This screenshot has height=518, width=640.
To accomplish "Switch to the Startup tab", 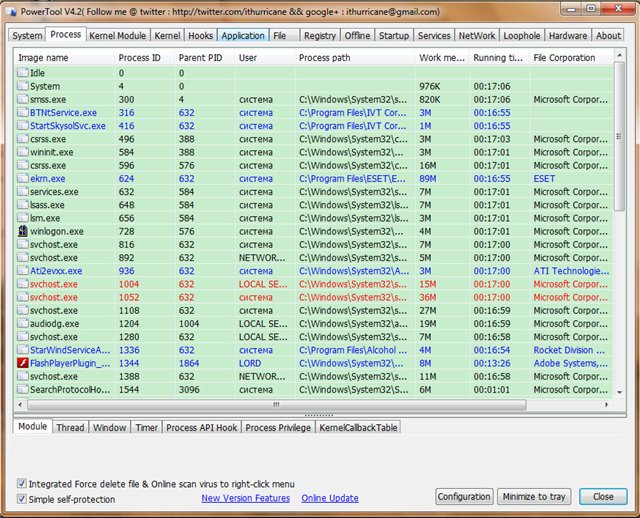I will (394, 36).
